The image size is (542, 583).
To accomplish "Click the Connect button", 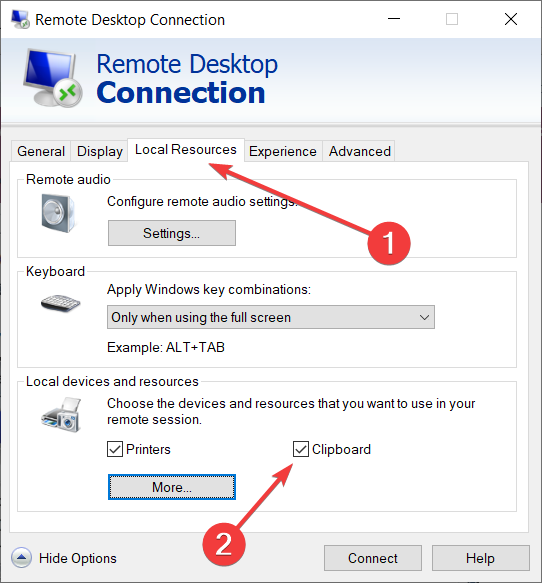I will [373, 558].
